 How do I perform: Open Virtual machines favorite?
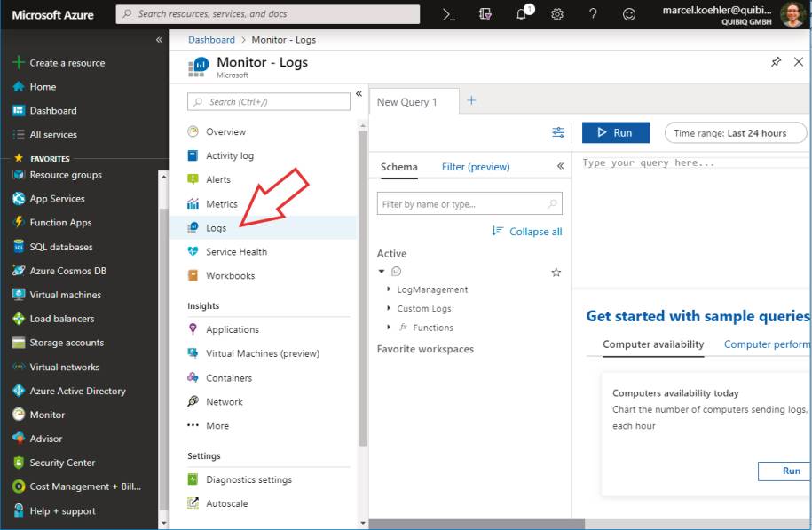click(x=57, y=294)
